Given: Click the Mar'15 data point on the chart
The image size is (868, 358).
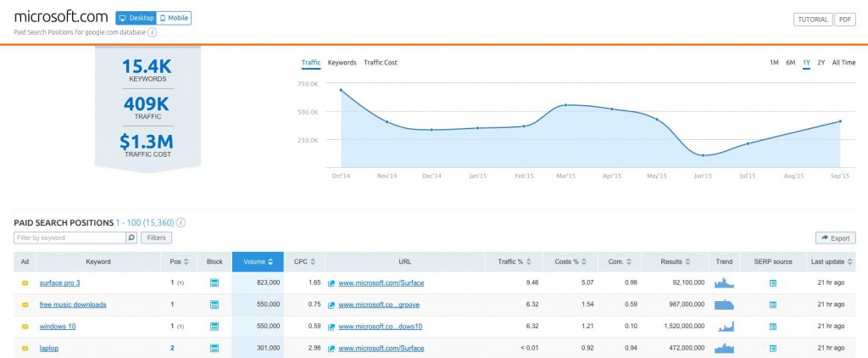Looking at the screenshot, I should 565,104.
